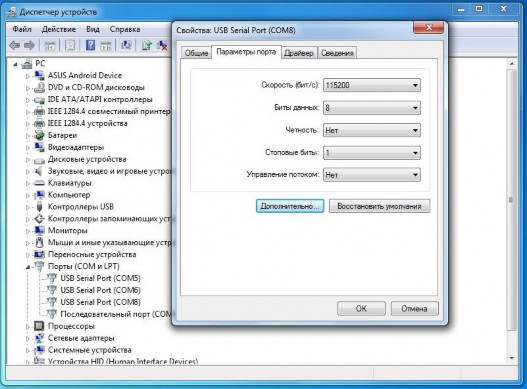Viewport: 527px width, 389px height.
Task: Select IEEE 1284.4 совместимый принтер entry
Action: click(x=109, y=111)
